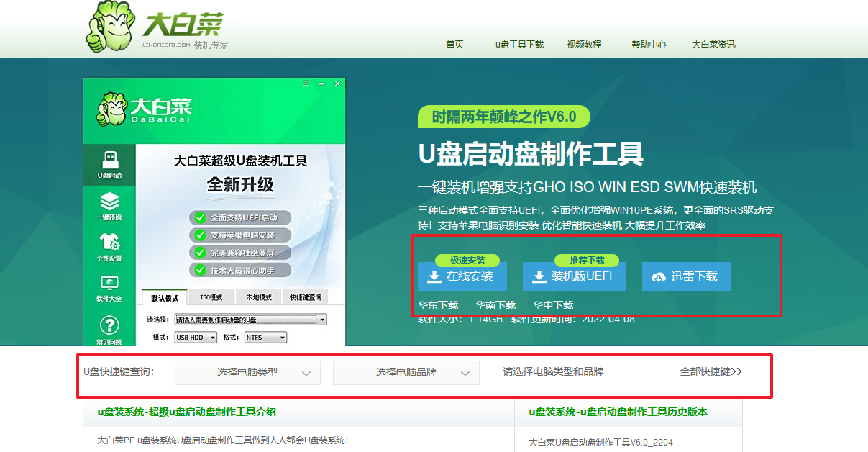Open the u盘工具下载 navigation menu
868x452 pixels.
click(x=519, y=45)
